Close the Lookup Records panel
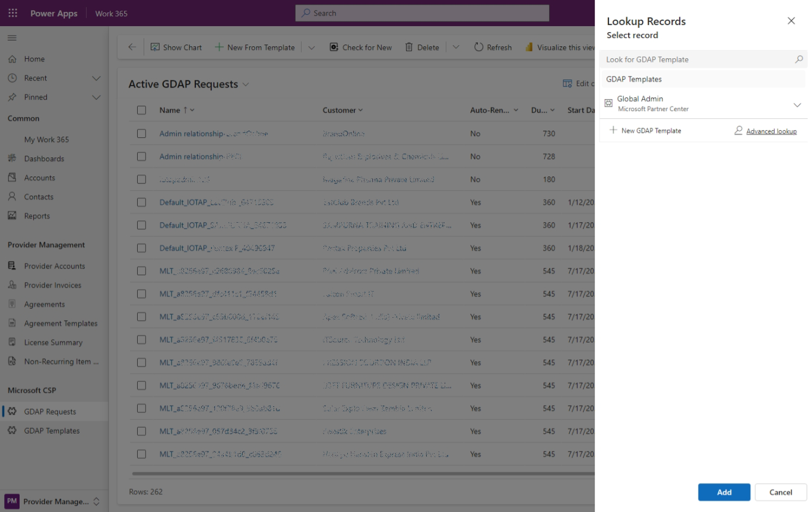812x512 pixels. (x=791, y=21)
